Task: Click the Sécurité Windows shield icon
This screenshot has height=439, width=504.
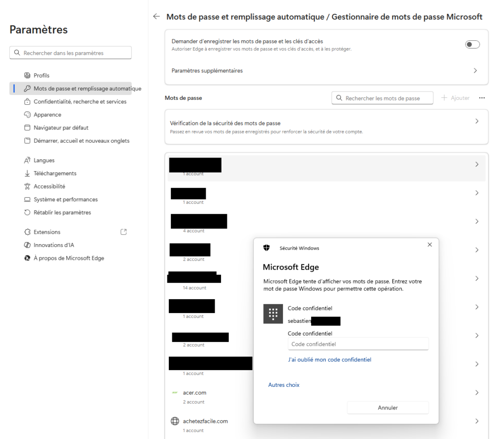Action: [x=266, y=248]
